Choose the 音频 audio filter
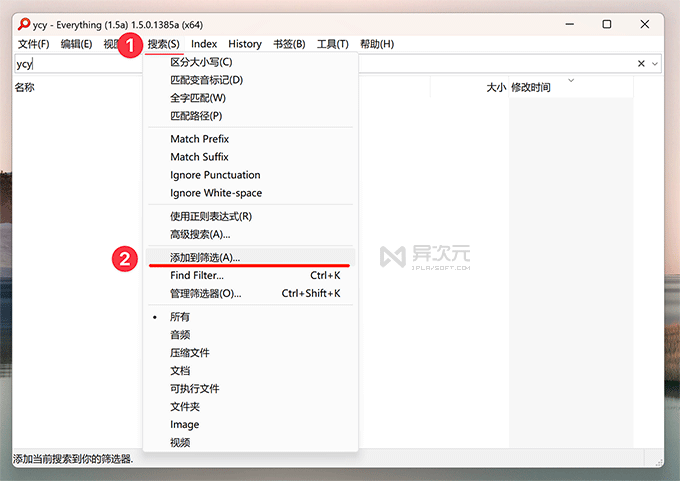 (x=180, y=335)
